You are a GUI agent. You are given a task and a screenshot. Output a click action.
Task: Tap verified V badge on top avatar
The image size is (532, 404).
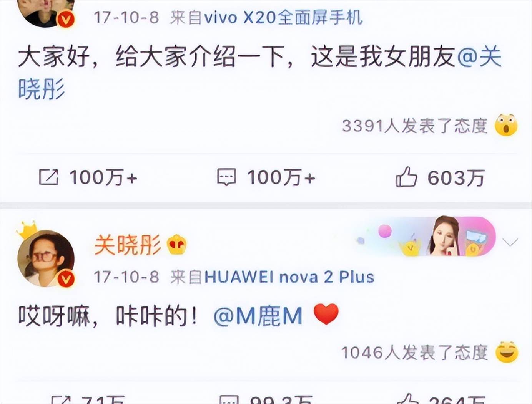[66, 18]
